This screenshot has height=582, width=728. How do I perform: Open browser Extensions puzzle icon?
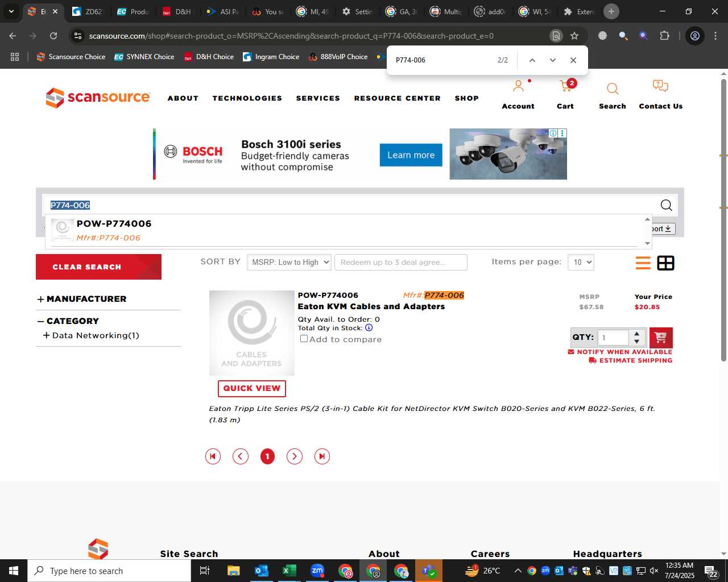coord(664,36)
